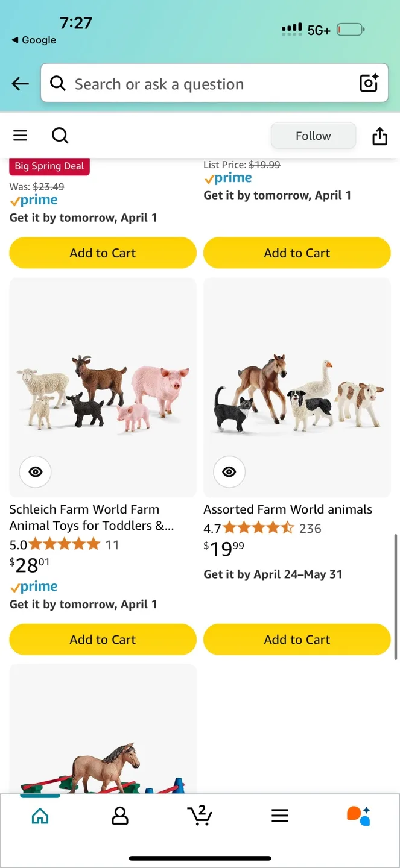Image resolution: width=400 pixels, height=868 pixels.
Task: Return home using the home icon
Action: pyautogui.click(x=40, y=815)
